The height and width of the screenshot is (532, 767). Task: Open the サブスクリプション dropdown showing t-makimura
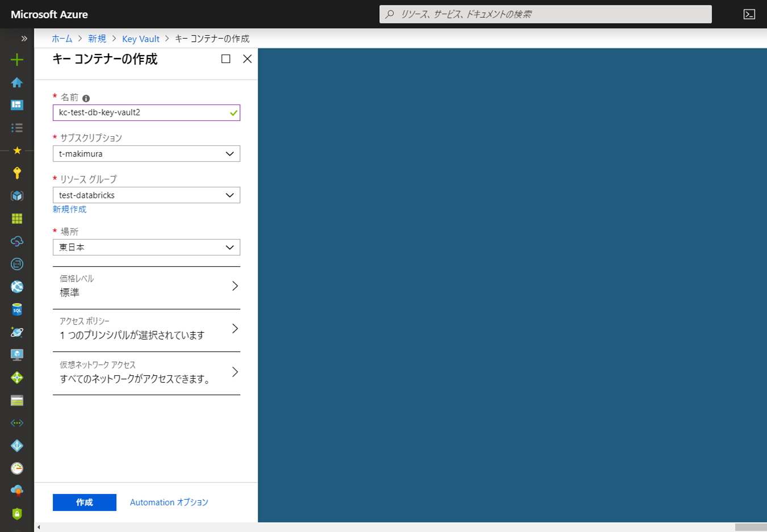click(x=146, y=154)
